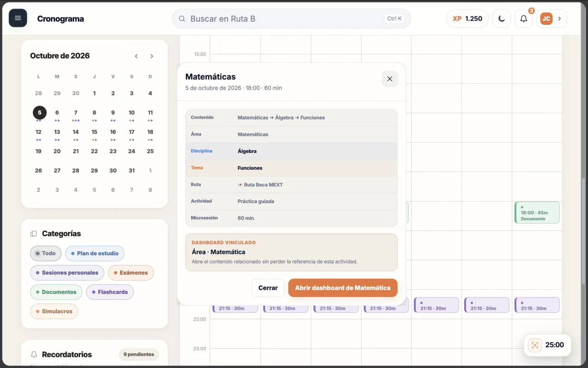The image size is (588, 368).
Task: Open notifications bell with badge
Action: 523,19
